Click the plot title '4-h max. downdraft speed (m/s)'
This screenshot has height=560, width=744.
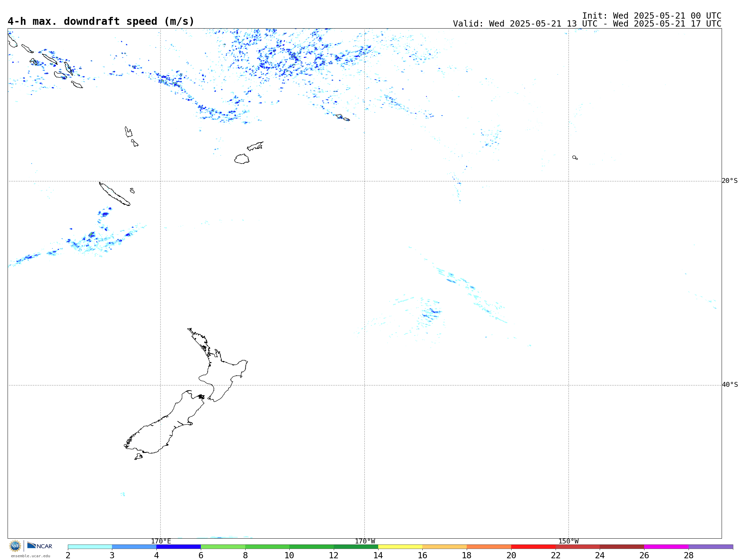(x=101, y=21)
